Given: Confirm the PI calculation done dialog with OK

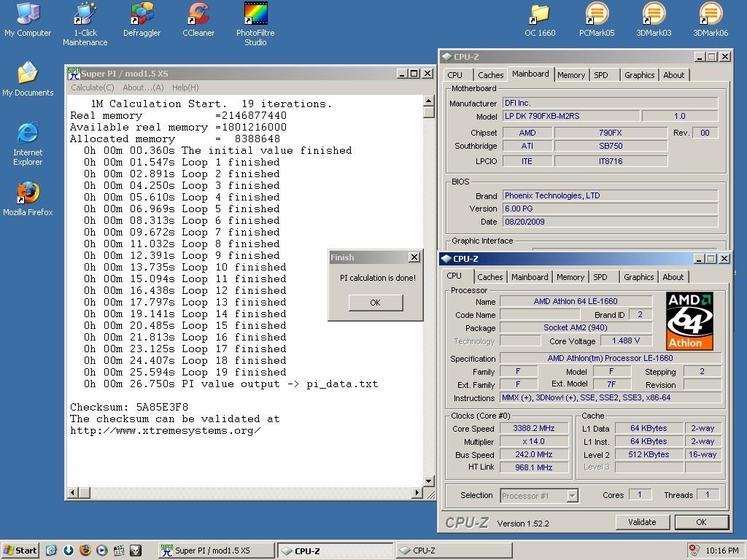Looking at the screenshot, I should pos(376,303).
